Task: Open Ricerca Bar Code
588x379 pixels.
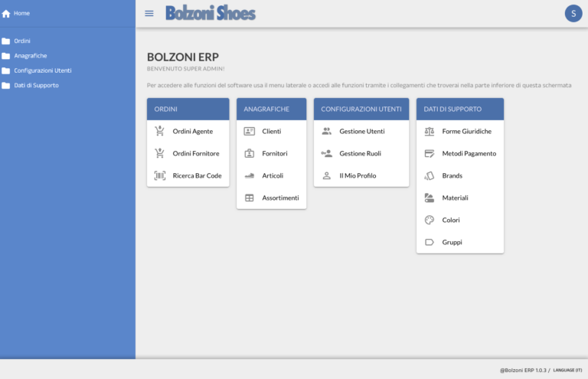Action: tap(197, 175)
